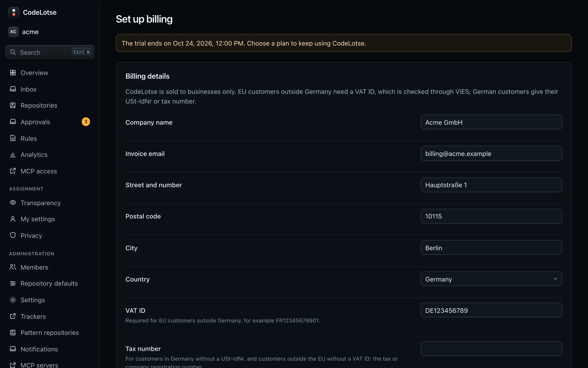Click the trial ends notice banner

pyautogui.click(x=344, y=43)
